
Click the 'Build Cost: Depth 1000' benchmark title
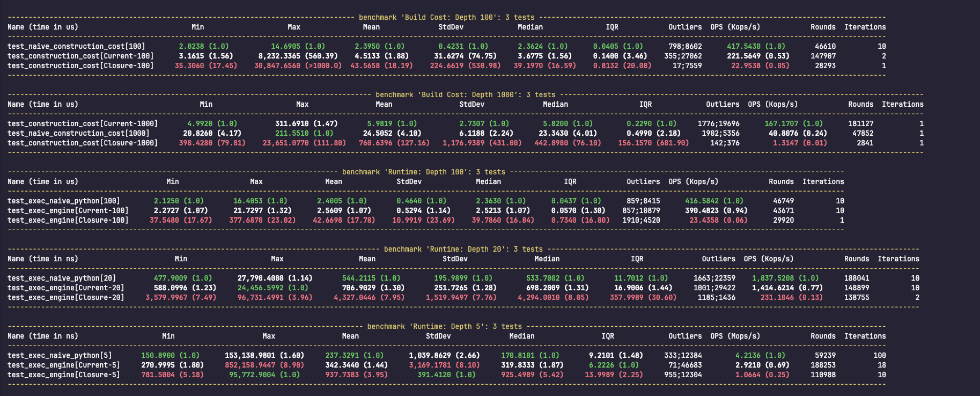[465, 94]
